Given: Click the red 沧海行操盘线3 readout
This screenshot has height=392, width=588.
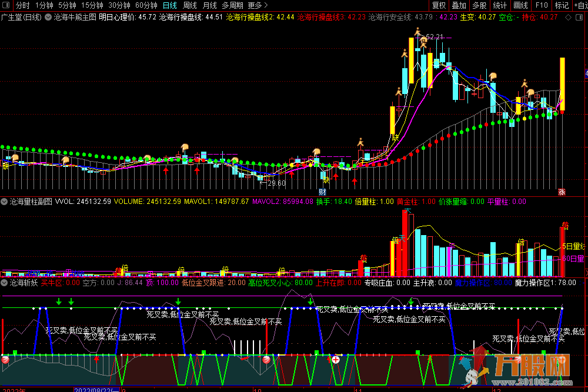Looking at the screenshot, I should pos(332,17).
